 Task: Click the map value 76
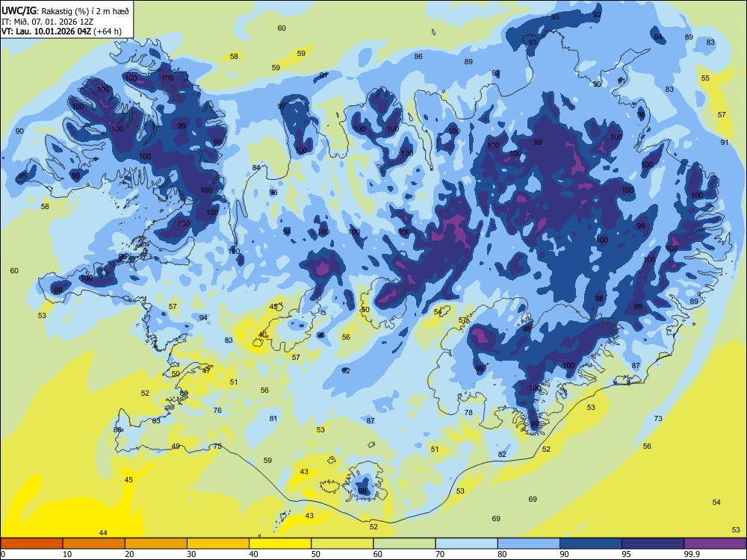click(217, 410)
